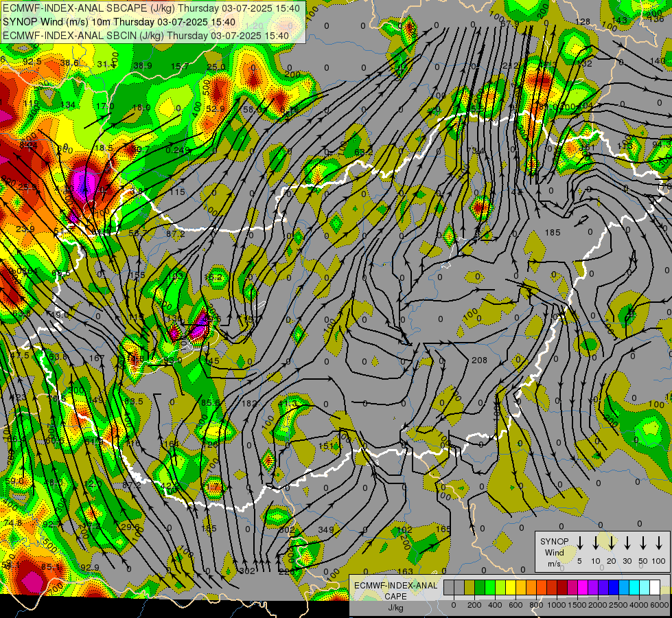The height and width of the screenshot is (618, 672).
Task: Choose the white swatch ending CAPE legend
Action: [x=654, y=587]
